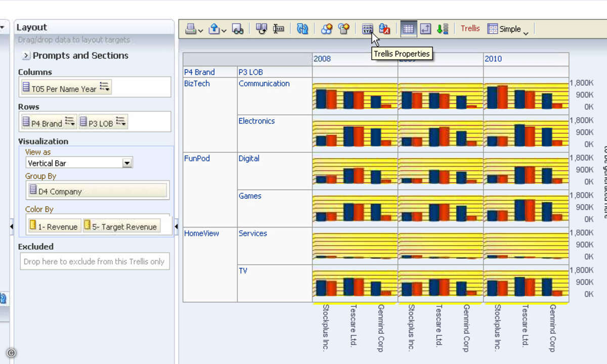Image resolution: width=607 pixels, height=364 pixels.
Task: Click the circular icon in the bottom-left corner
Action: coord(12,353)
